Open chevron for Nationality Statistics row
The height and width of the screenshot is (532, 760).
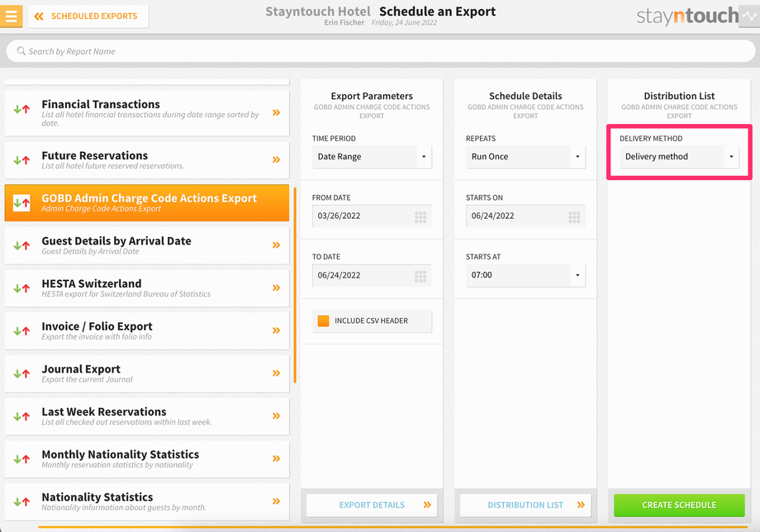pyautogui.click(x=276, y=501)
